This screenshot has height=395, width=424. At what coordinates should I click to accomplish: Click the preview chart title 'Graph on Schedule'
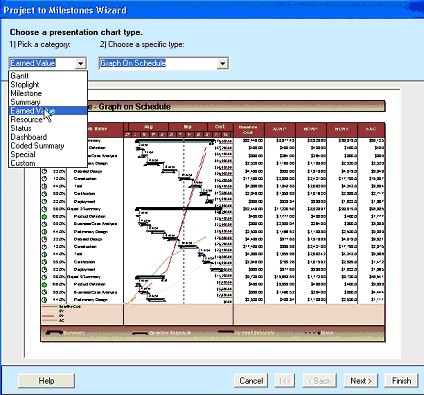point(134,107)
